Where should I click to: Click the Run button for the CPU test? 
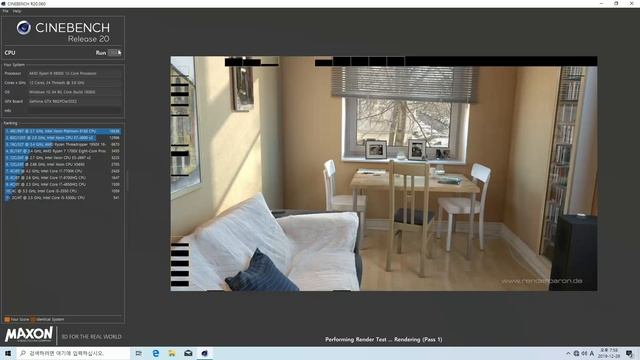(x=114, y=53)
